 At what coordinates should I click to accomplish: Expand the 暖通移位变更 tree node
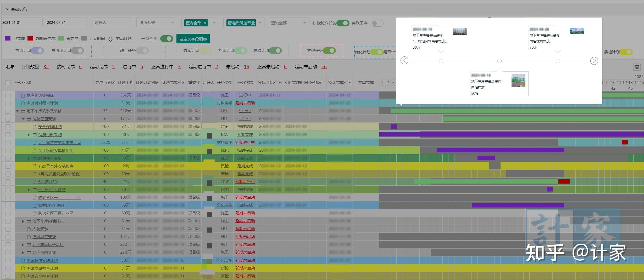(29, 158)
